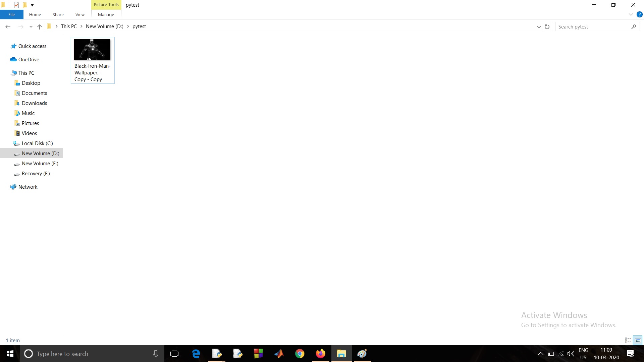Select OneDrive in the navigation pane
644x362 pixels.
pos(29,60)
